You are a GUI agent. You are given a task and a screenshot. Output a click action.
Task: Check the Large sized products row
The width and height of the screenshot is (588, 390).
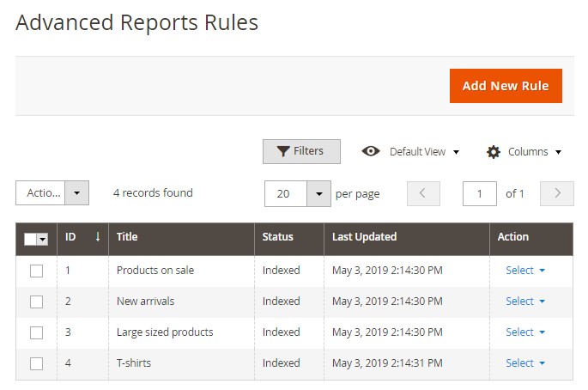pyautogui.click(x=36, y=332)
